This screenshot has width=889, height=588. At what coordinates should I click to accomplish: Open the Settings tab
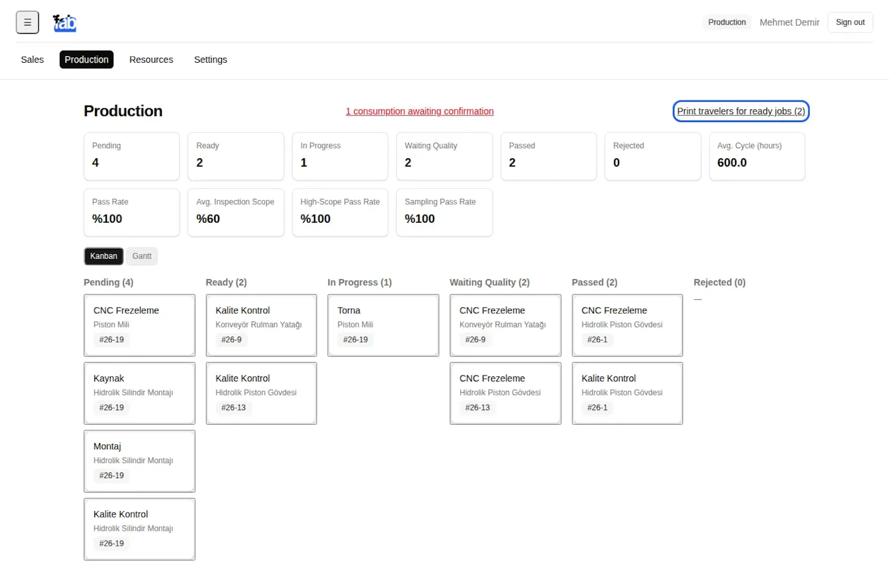click(x=211, y=59)
